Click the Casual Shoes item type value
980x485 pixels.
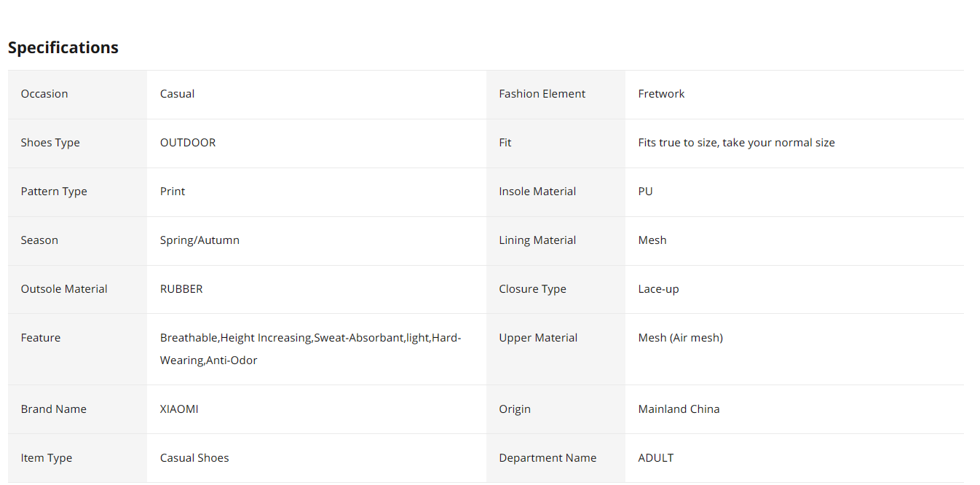(x=194, y=458)
